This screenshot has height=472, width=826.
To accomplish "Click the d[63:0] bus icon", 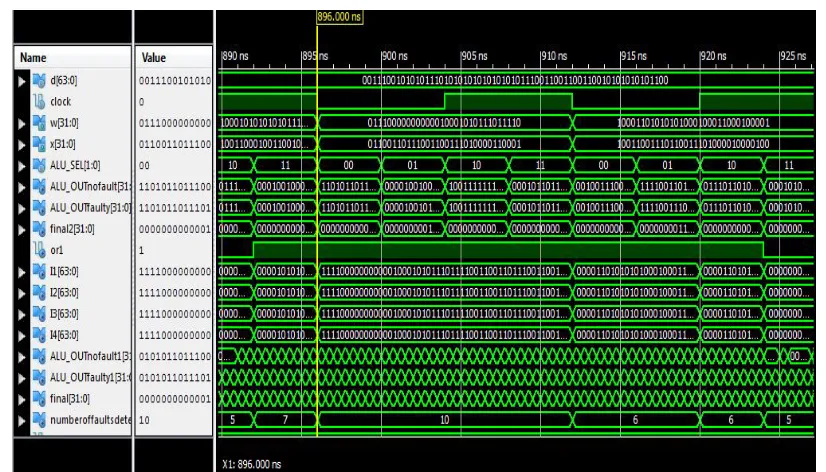I will [x=39, y=81].
